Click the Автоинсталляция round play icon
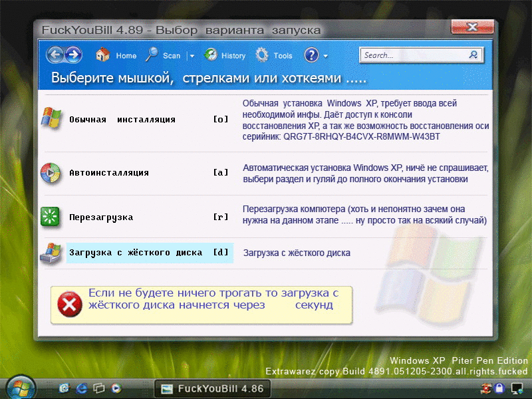The image size is (532, 399). 51,173
